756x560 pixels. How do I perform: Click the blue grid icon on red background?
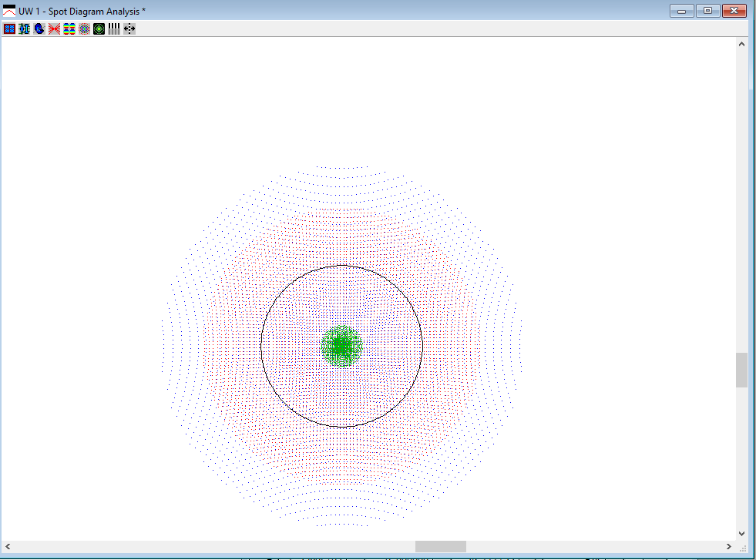[x=9, y=29]
